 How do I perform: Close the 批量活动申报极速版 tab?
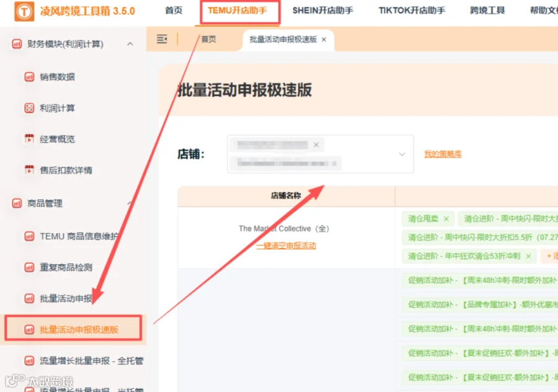324,40
